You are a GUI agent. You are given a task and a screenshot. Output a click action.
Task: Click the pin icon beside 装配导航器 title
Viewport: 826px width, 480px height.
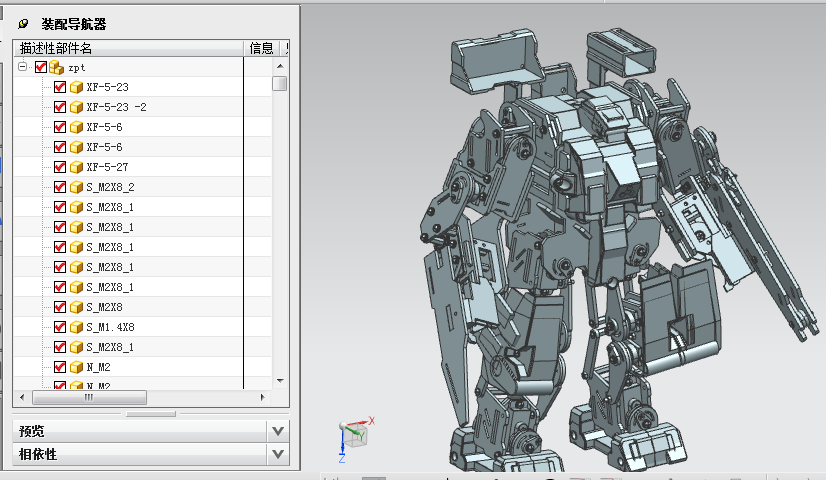click(x=23, y=23)
